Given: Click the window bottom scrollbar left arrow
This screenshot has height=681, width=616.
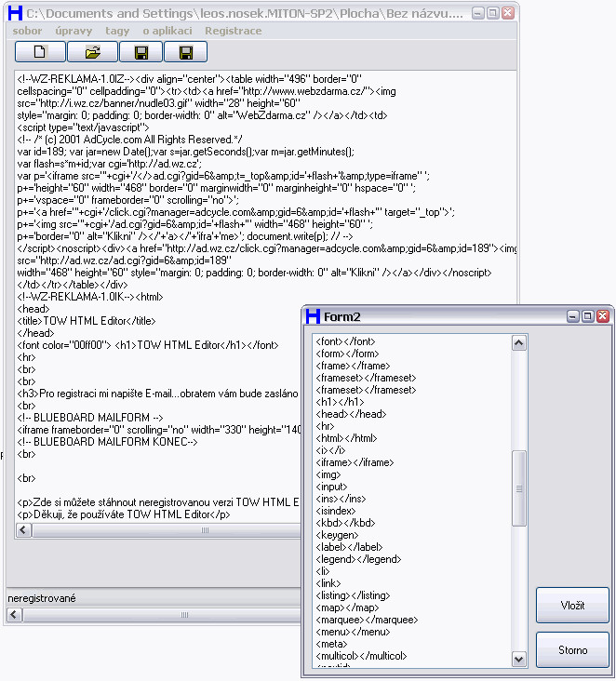Looking at the screenshot, I should click(14, 615).
